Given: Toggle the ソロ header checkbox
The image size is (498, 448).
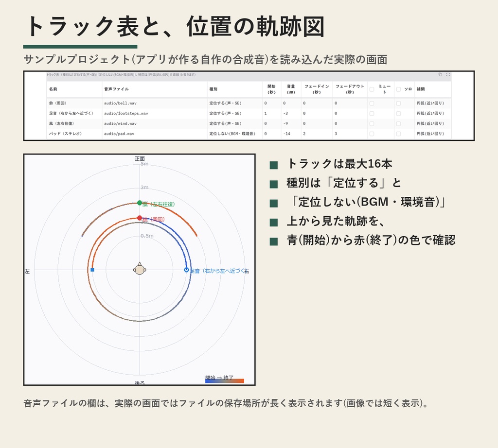Looking at the screenshot, I should click(398, 89).
